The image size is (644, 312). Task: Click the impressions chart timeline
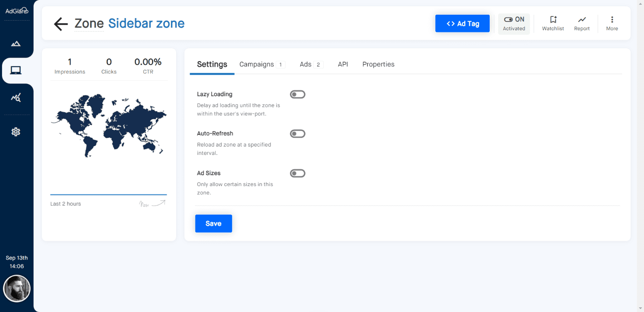click(x=108, y=194)
